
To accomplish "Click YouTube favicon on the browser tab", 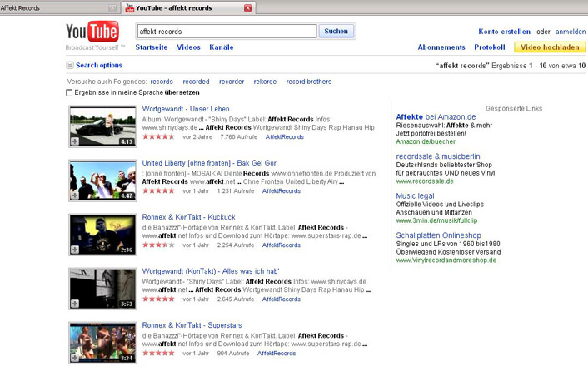I will click(129, 7).
